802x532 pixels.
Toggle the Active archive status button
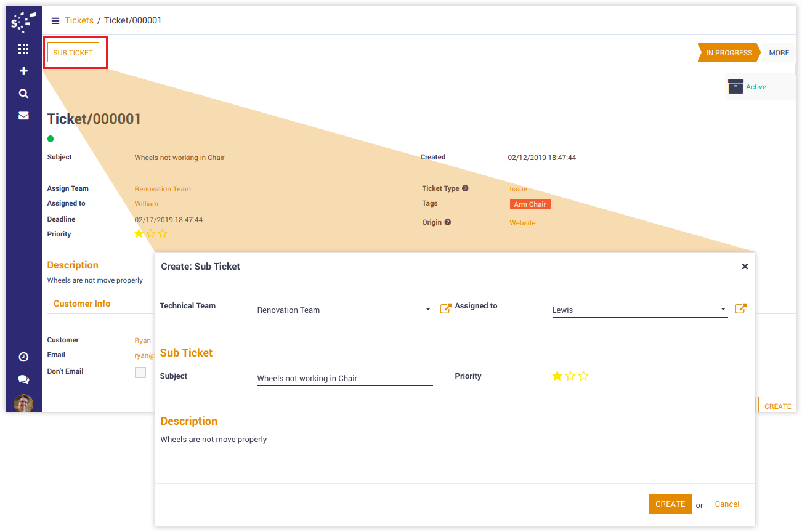click(x=748, y=87)
